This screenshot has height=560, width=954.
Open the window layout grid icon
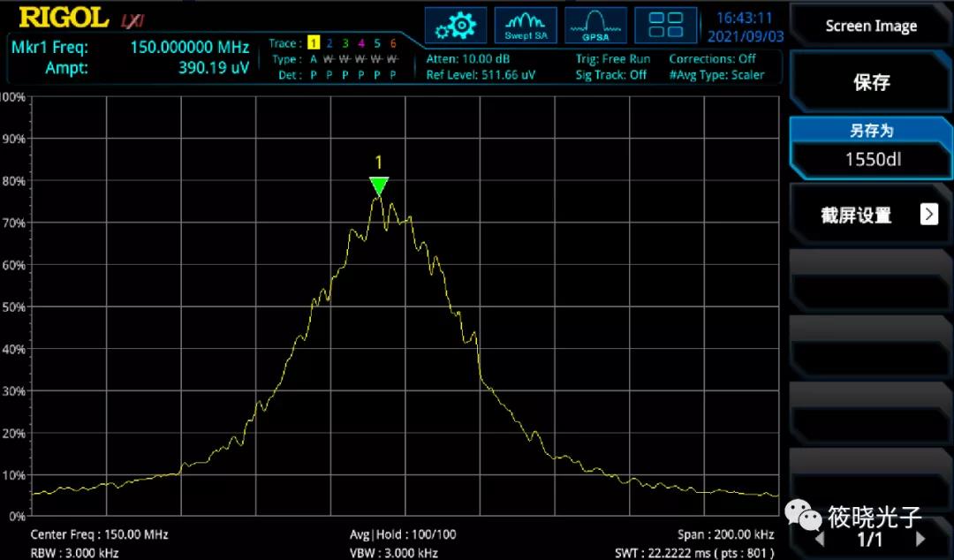pos(665,25)
